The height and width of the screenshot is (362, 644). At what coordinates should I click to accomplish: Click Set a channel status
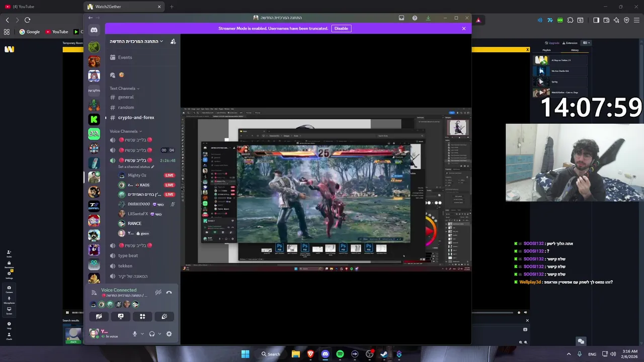[136, 167]
